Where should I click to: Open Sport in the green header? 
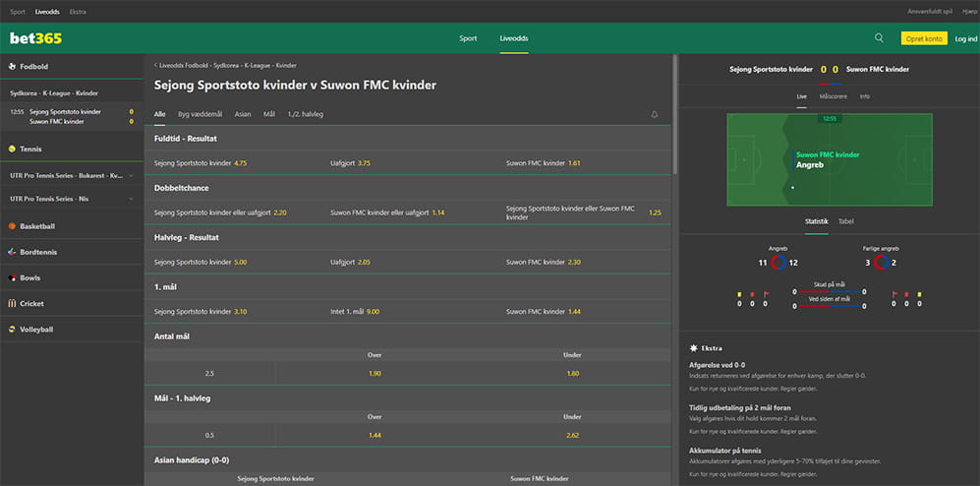click(468, 38)
